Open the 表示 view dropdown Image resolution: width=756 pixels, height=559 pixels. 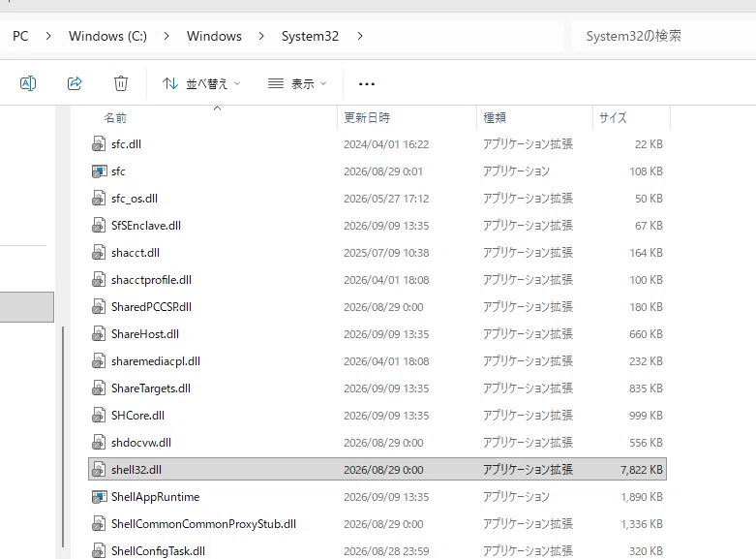[x=297, y=83]
